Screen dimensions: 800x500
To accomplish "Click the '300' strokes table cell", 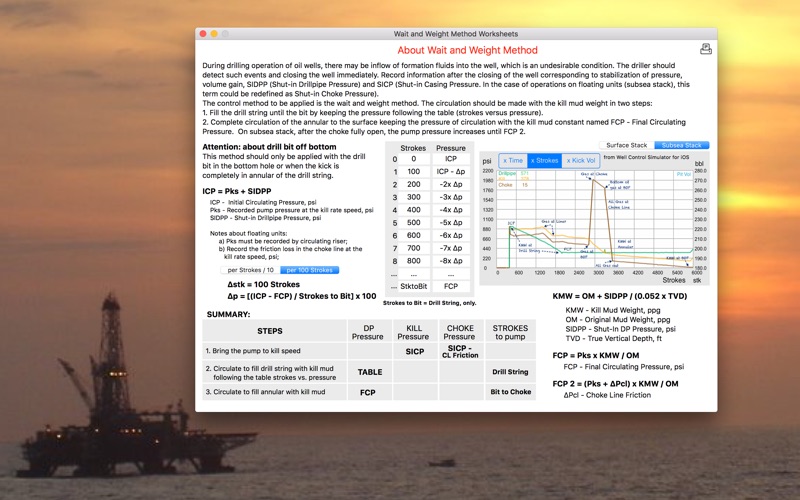I will 414,197.
